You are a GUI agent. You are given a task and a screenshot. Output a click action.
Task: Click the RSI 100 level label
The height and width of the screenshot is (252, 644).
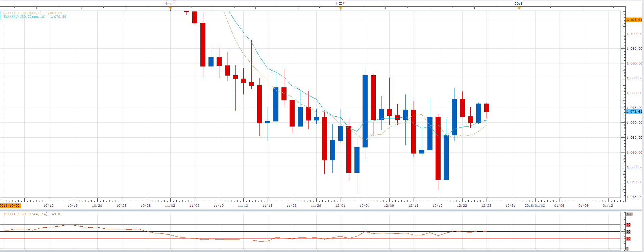click(629, 214)
